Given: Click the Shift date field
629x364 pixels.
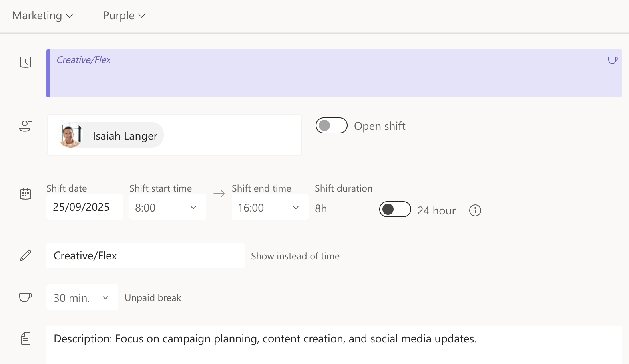Looking at the screenshot, I should pyautogui.click(x=84, y=207).
